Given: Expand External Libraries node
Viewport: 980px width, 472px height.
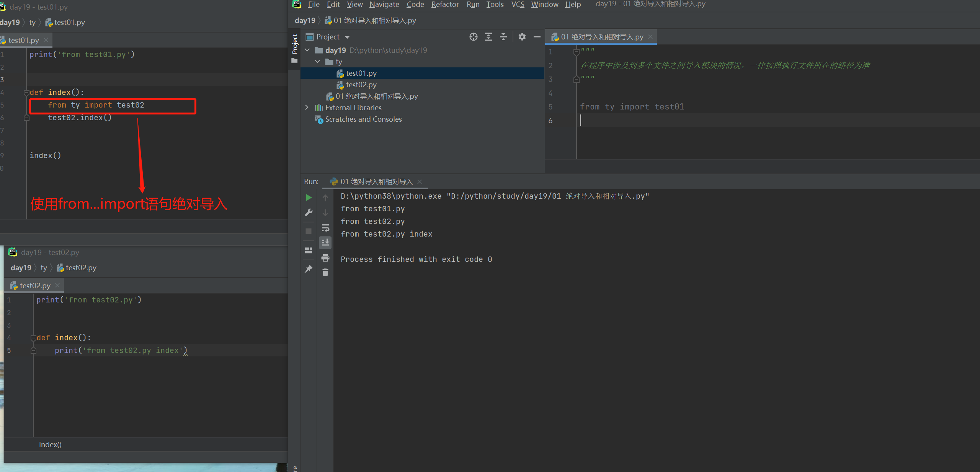Looking at the screenshot, I should pos(307,108).
